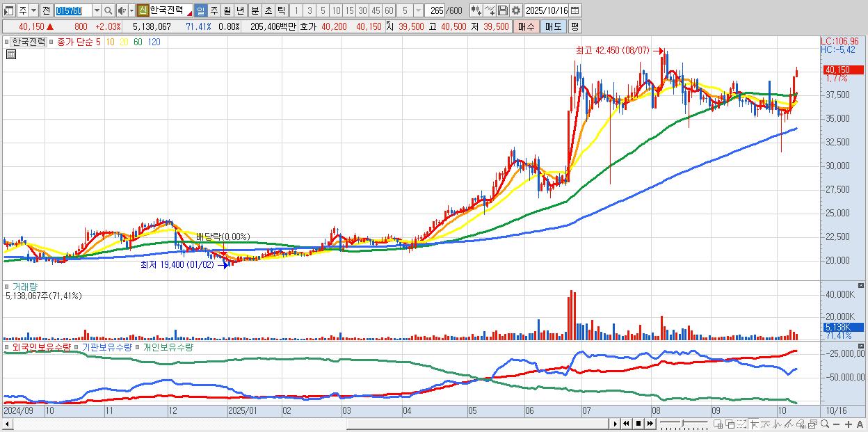Click the scrollbar right arrow button
The image size is (868, 432).
pyautogui.click(x=616, y=424)
